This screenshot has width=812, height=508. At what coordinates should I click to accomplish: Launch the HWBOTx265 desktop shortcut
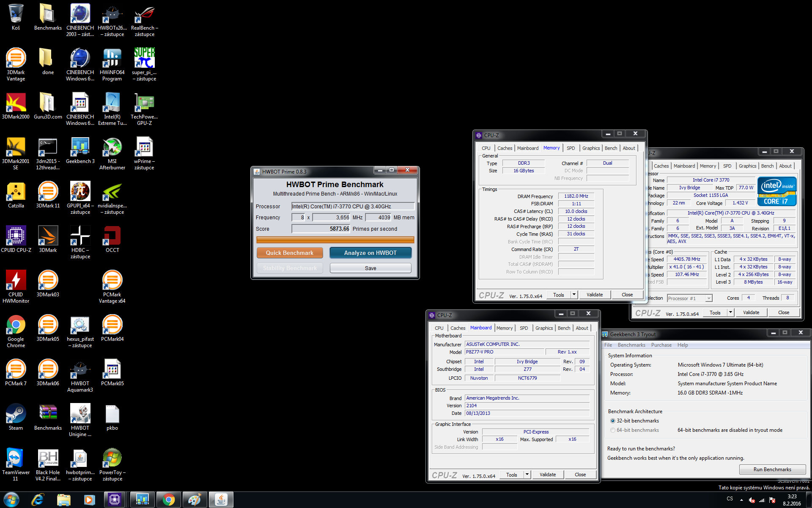click(x=112, y=20)
